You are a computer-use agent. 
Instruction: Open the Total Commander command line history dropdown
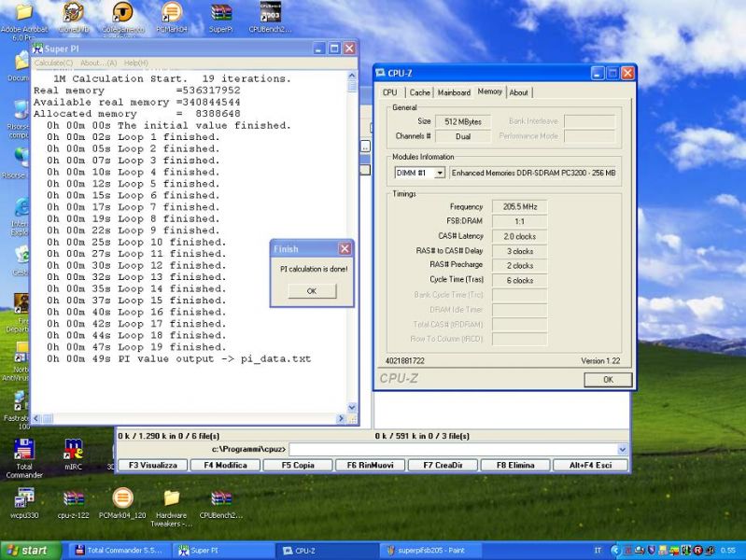[623, 449]
